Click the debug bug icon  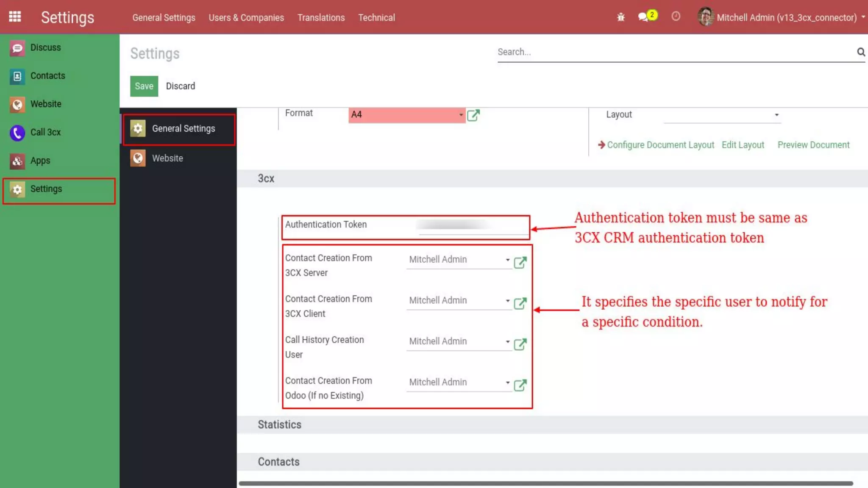(621, 17)
